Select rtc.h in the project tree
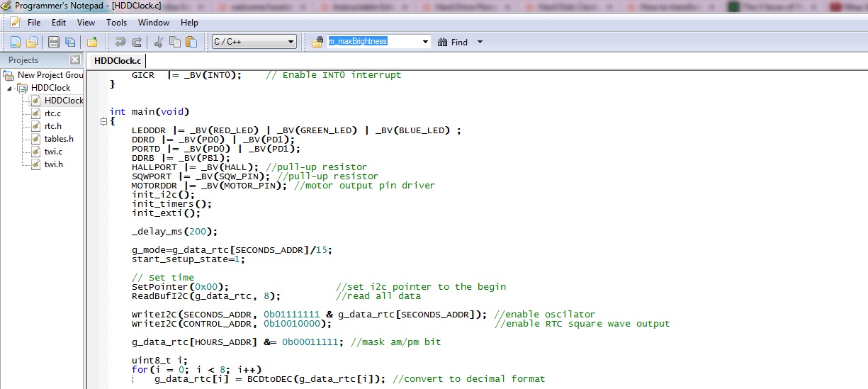The image size is (868, 389). click(x=53, y=125)
